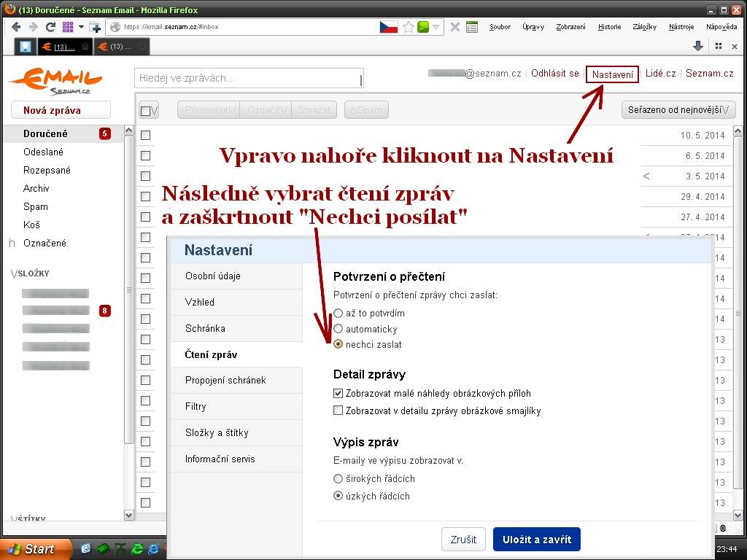747x560 pixels.
Task: Open the 'Přesunout' dropdown
Action: click(209, 111)
